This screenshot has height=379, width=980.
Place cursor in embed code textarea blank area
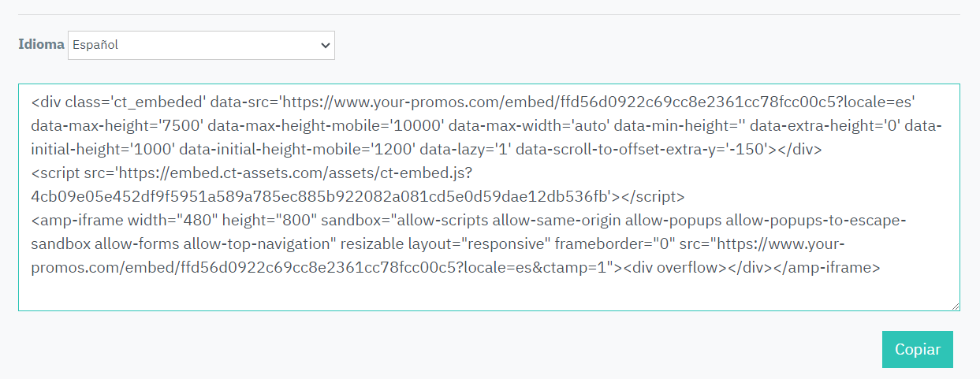tap(489, 293)
